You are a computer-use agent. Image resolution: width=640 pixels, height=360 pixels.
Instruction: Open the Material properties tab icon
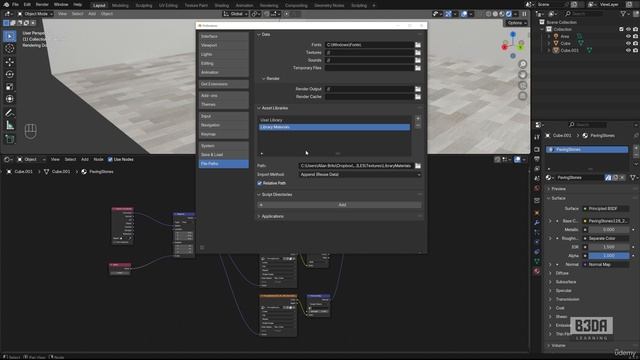click(x=537, y=271)
